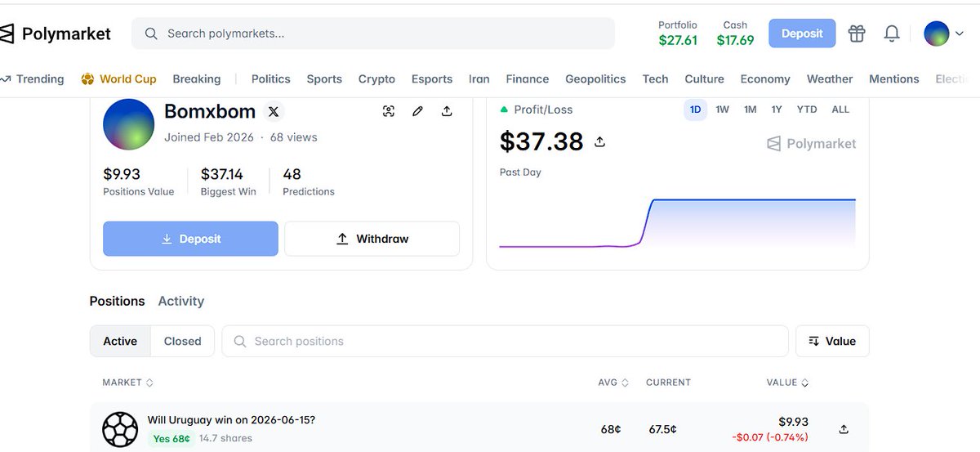Click the World Cup nav link
Screen dimensions: 980x452
pos(118,79)
